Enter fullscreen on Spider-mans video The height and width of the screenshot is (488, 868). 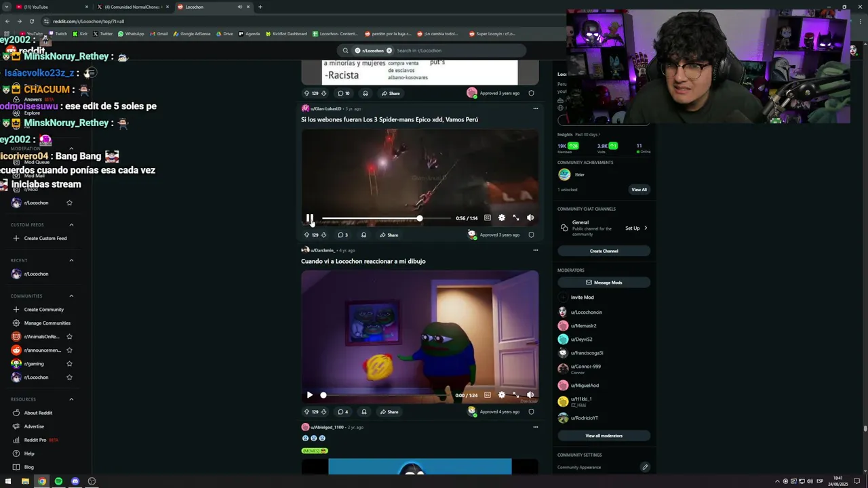[516, 218]
